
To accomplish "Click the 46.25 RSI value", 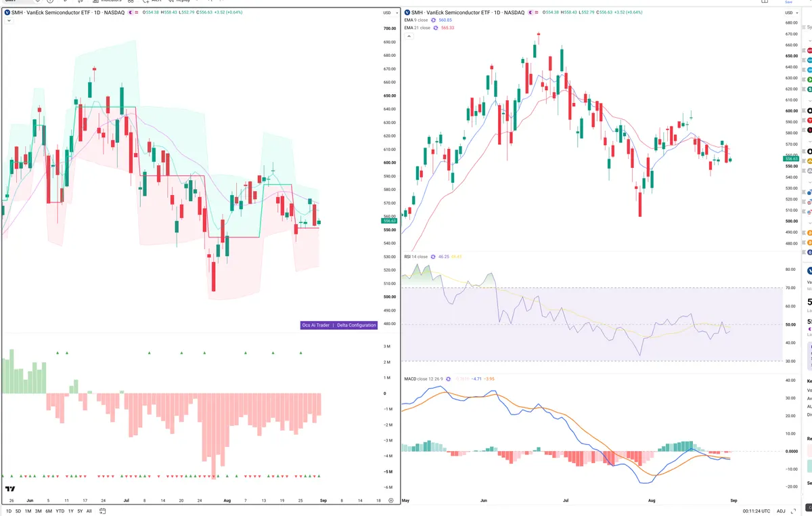I will tap(444, 257).
